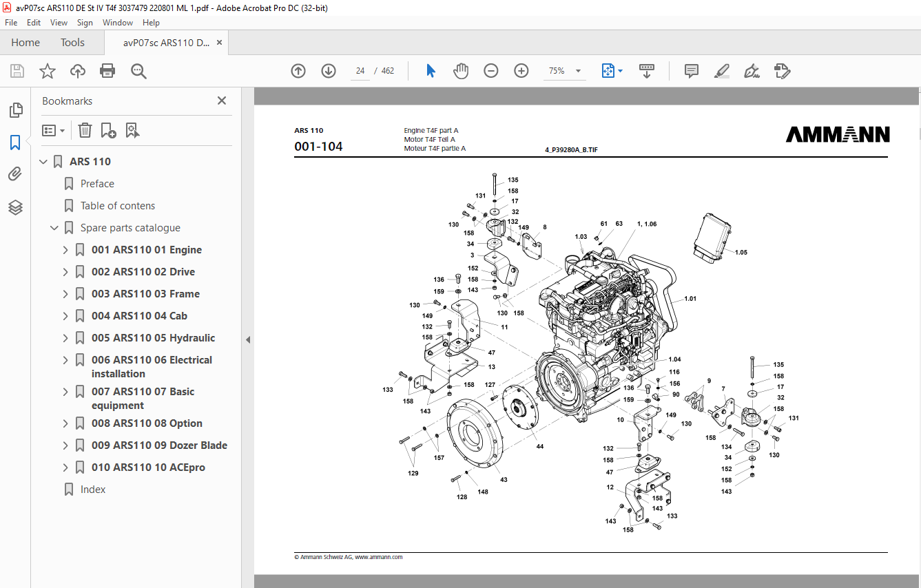Open the find text magnifier tool
921x588 pixels.
[138, 71]
